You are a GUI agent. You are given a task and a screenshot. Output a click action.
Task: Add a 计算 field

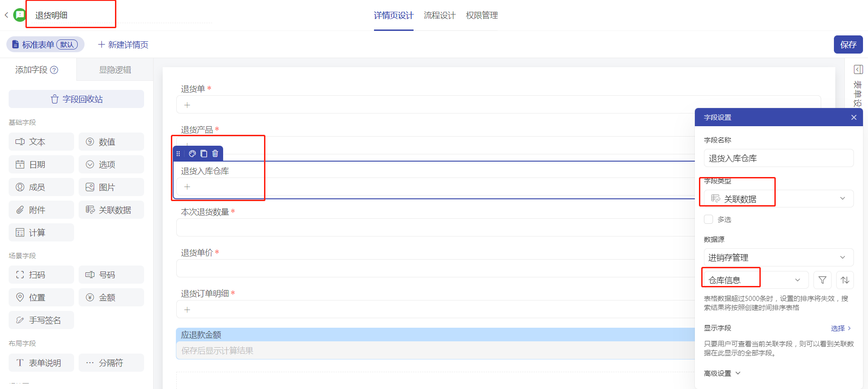[x=41, y=232]
